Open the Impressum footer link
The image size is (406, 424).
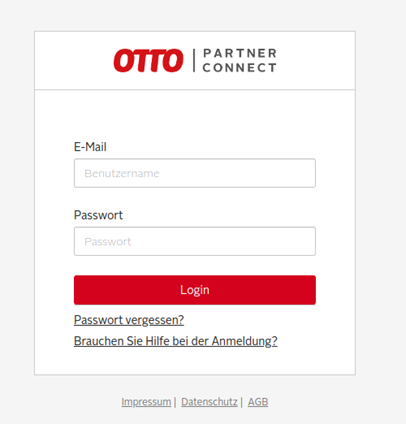coord(146,402)
